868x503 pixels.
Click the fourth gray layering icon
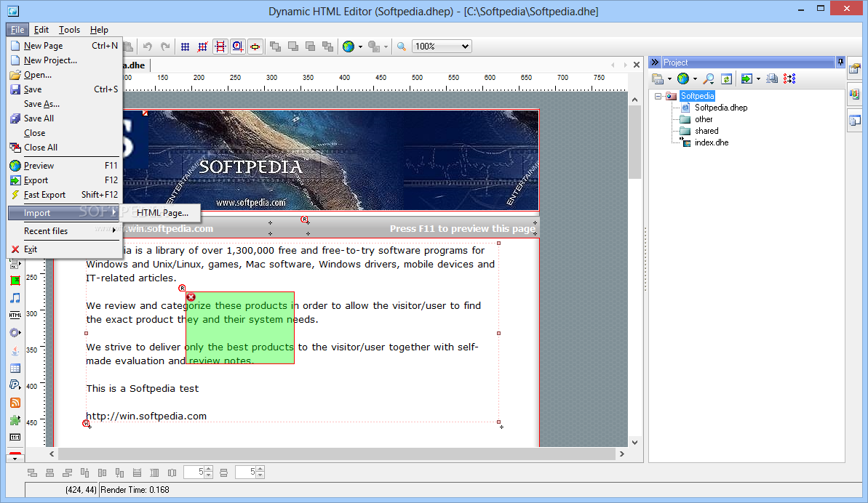(x=327, y=47)
